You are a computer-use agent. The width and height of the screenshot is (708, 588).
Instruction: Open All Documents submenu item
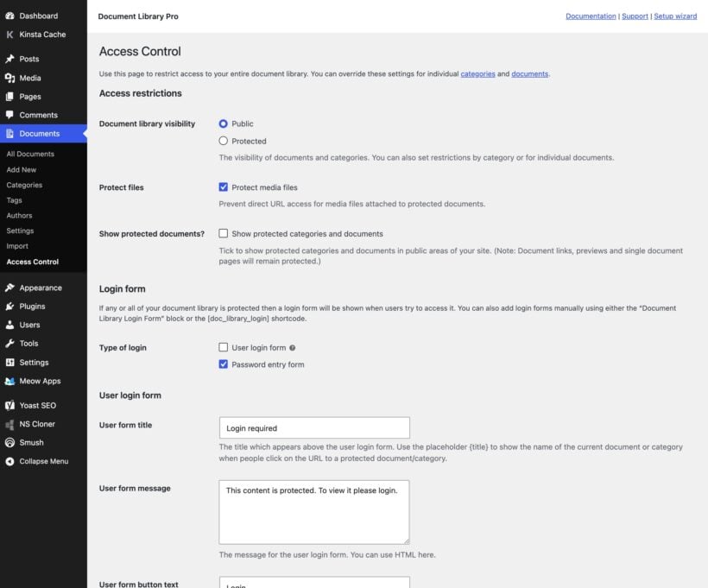click(x=30, y=154)
